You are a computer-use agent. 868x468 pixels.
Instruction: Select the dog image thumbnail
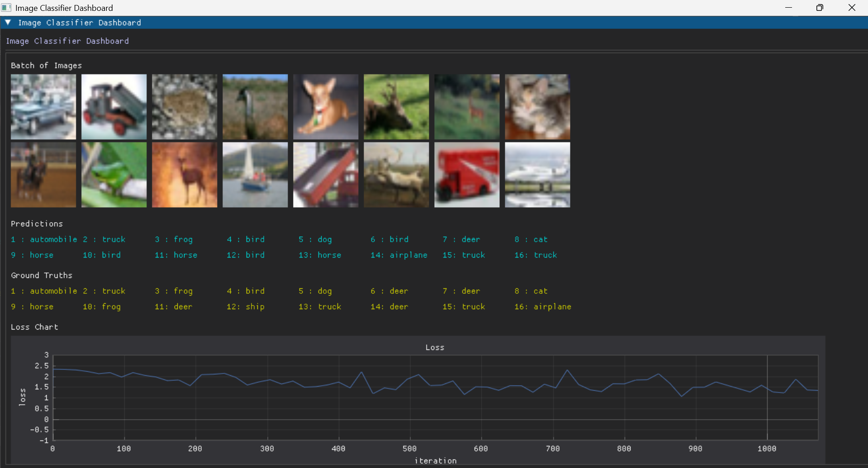tap(325, 107)
